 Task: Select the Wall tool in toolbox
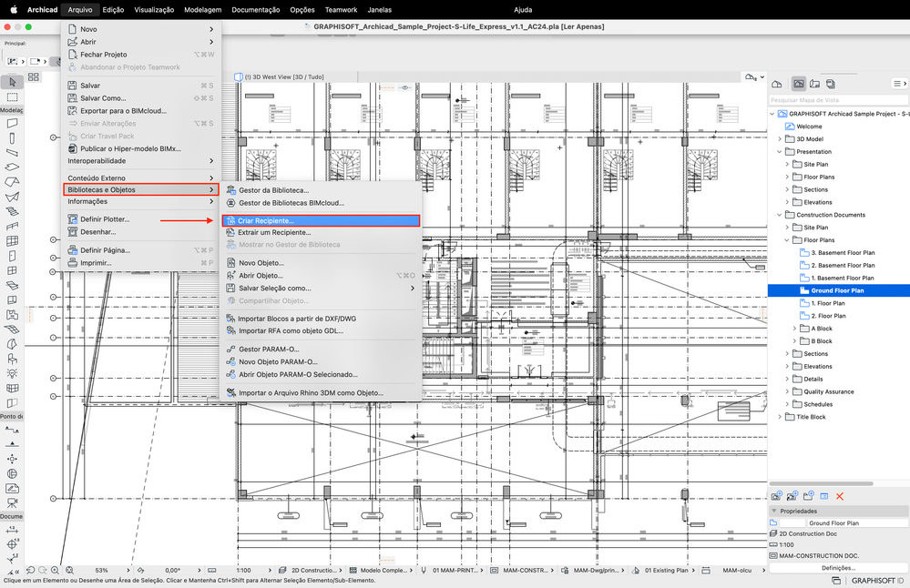point(12,123)
